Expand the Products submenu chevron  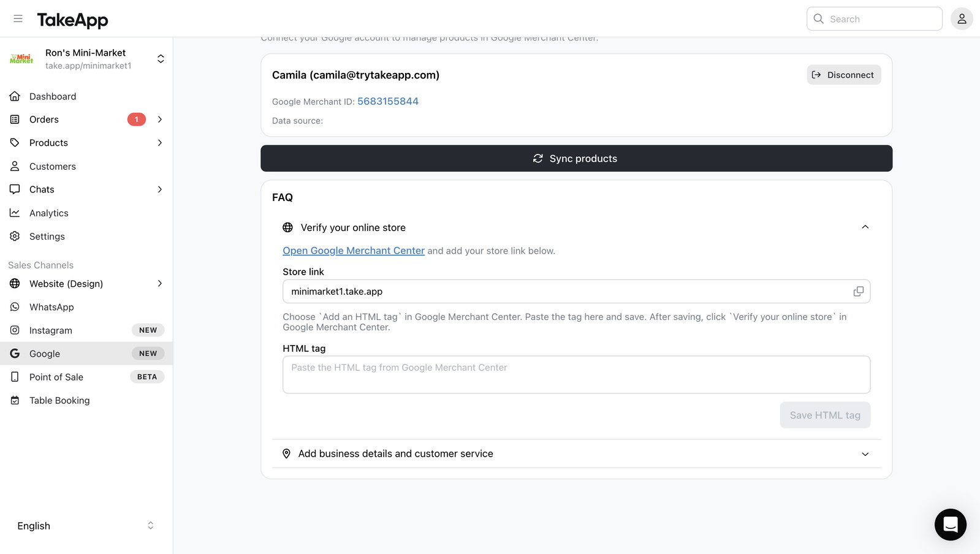coord(160,143)
